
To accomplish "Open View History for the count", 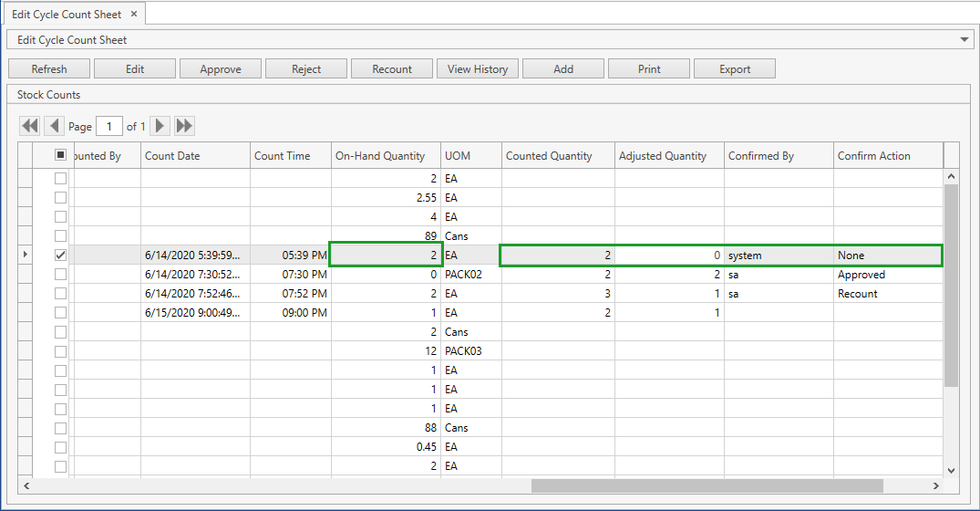I will click(x=478, y=69).
